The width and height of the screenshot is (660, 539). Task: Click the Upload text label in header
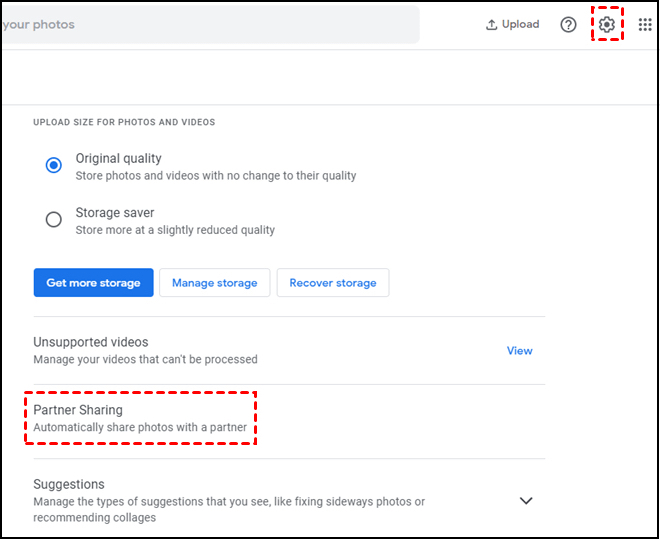[521, 25]
